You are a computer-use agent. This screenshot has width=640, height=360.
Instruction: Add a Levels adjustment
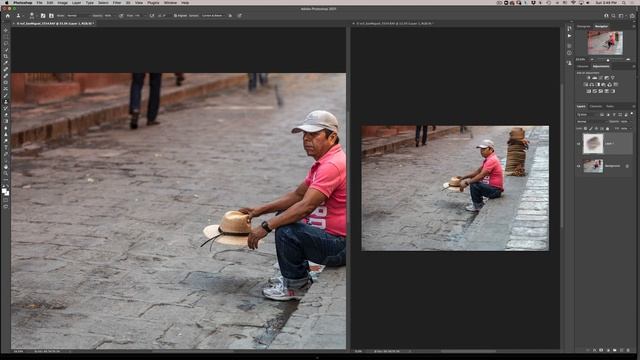tap(595, 78)
